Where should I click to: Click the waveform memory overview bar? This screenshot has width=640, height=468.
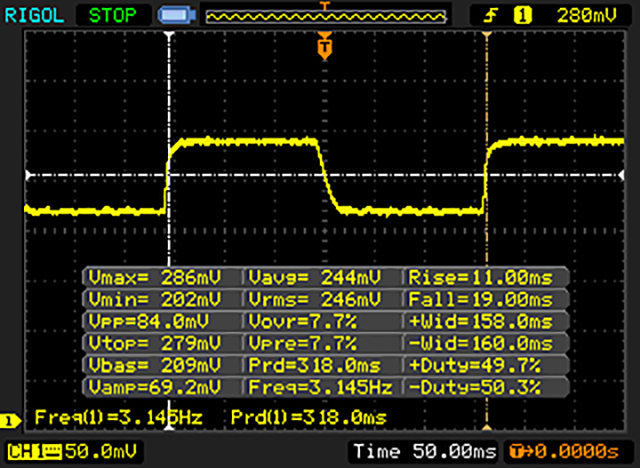point(326,16)
